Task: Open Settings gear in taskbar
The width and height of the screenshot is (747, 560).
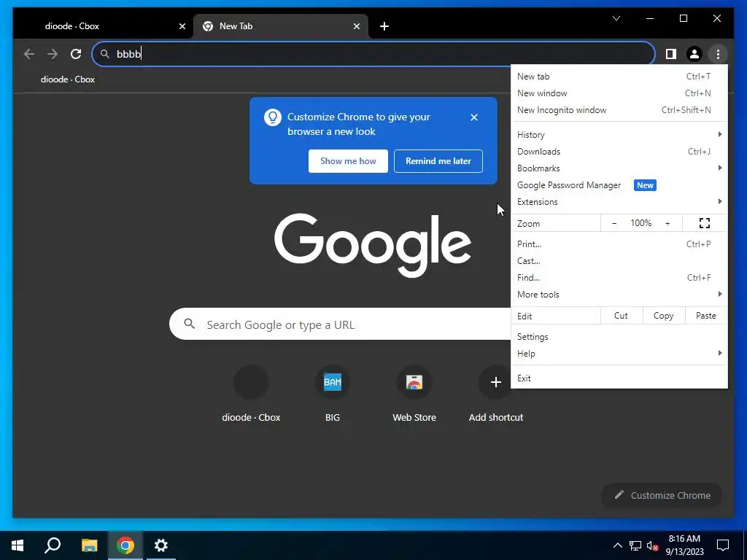Action: [161, 545]
